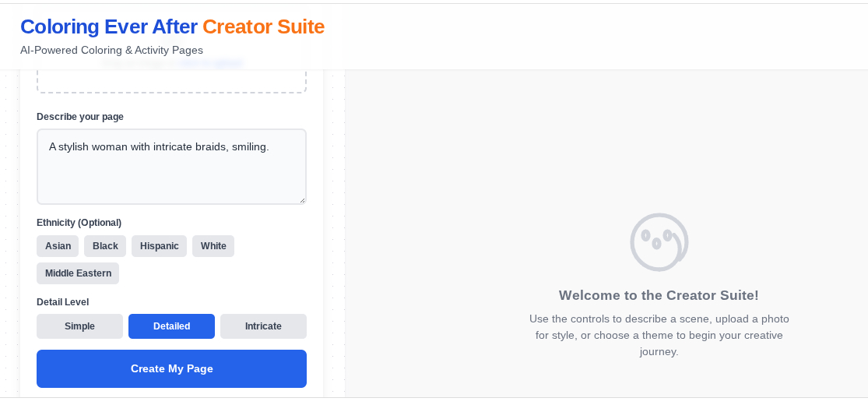Click the Detail Level label
This screenshot has width=868, height=405.
[62, 302]
